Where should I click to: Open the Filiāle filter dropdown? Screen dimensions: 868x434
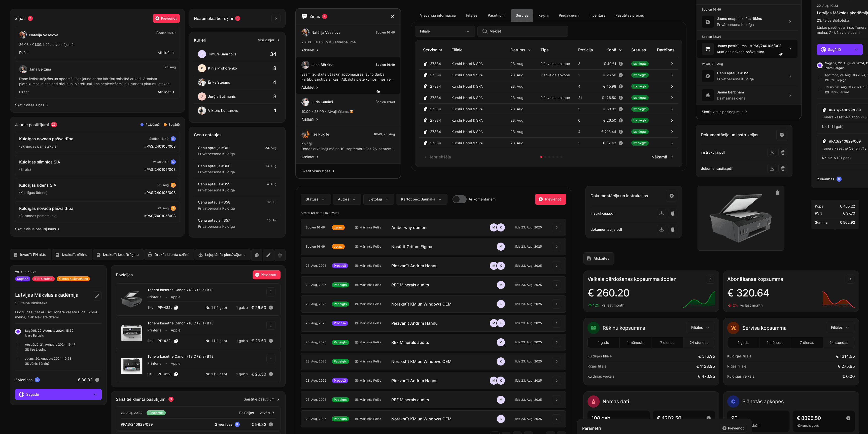click(x=445, y=31)
